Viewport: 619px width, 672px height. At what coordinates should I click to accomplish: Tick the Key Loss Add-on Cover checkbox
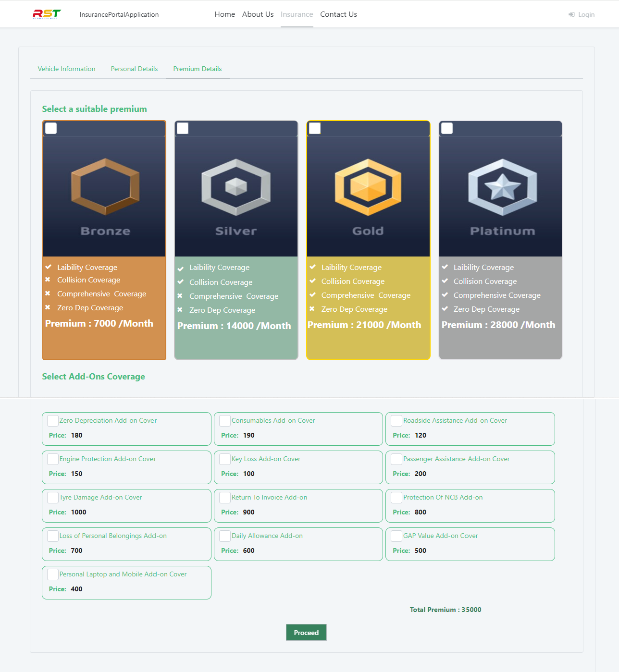225,459
